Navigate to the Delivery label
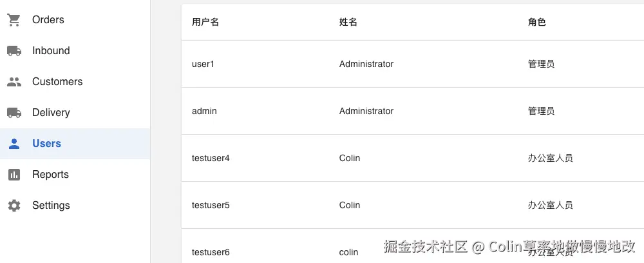Viewport: 644px width, 263px height. (x=51, y=113)
